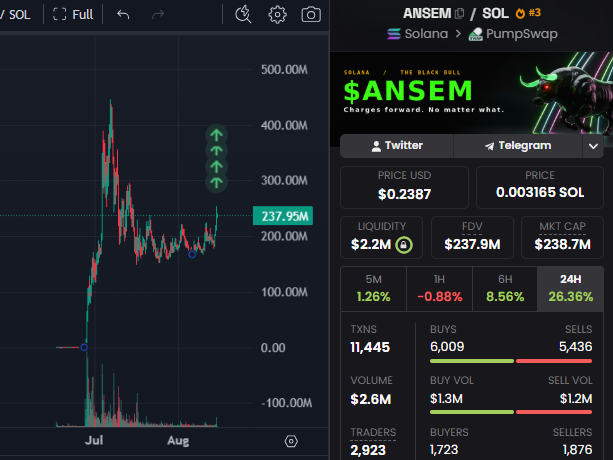The height and width of the screenshot is (460, 613).
Task: Take a chart snapshot with camera icon
Action: click(x=311, y=15)
